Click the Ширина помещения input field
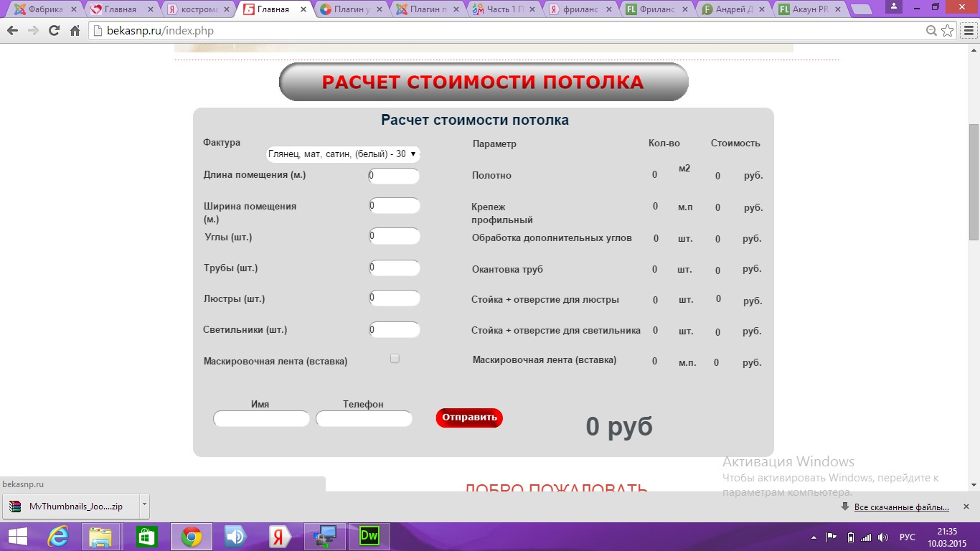 394,206
